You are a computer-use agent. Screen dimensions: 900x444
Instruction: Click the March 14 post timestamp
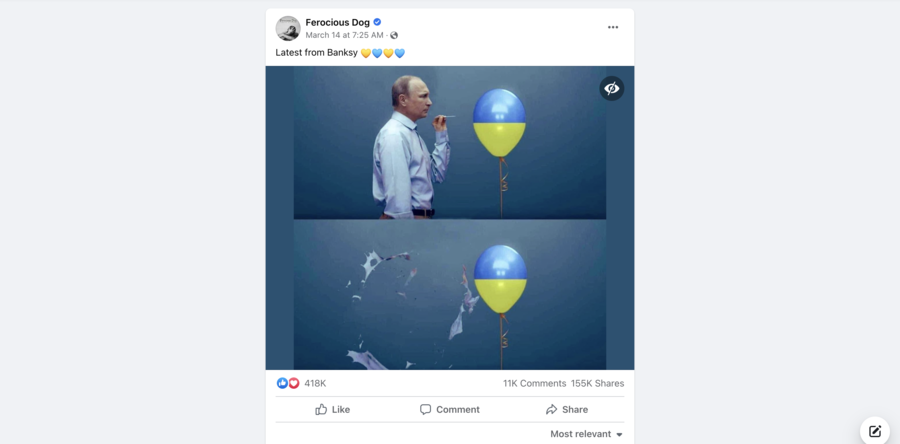coord(345,36)
